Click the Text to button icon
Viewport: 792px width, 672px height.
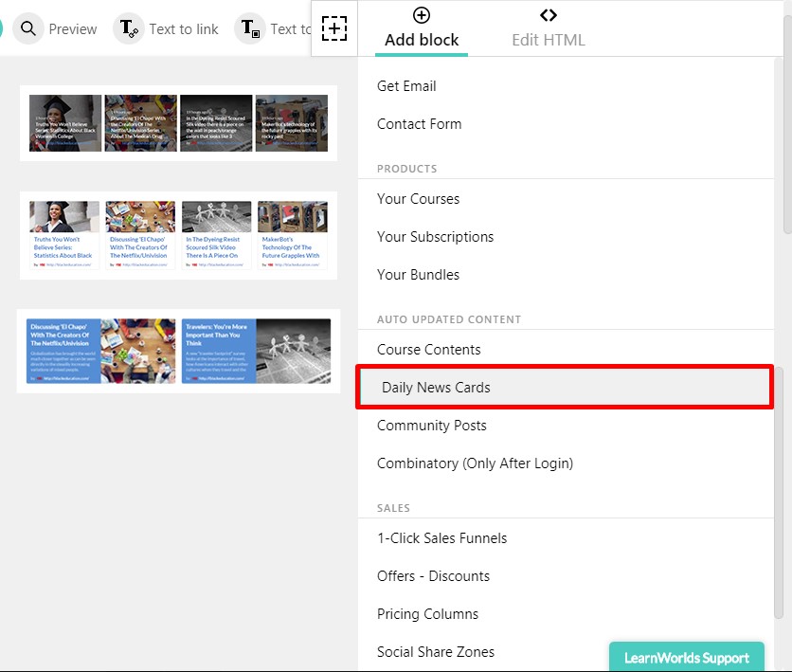pyautogui.click(x=250, y=28)
